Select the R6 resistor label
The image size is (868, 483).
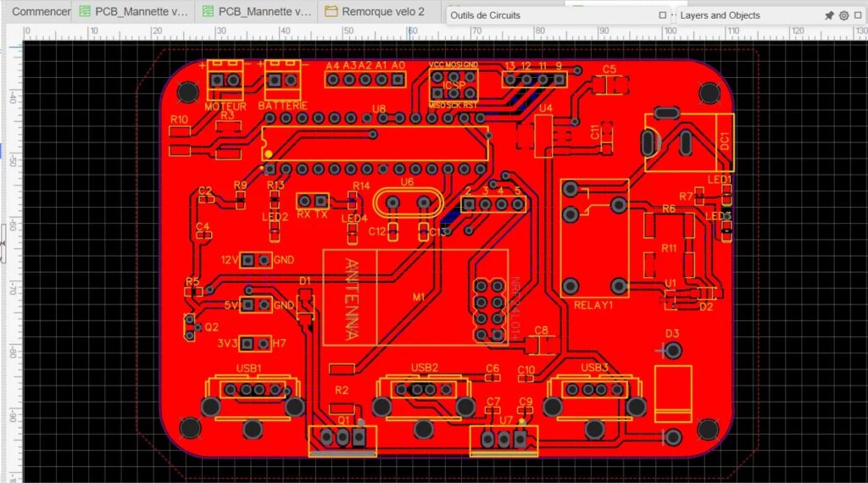(x=669, y=208)
